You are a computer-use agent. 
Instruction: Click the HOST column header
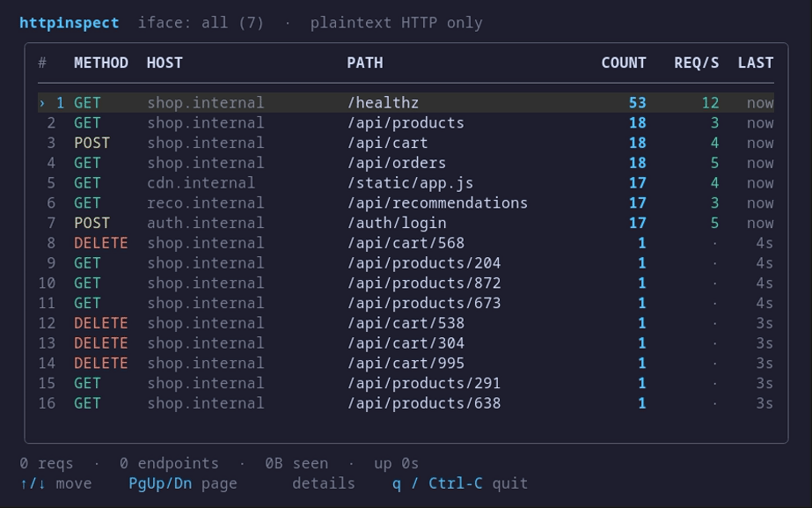coord(165,63)
